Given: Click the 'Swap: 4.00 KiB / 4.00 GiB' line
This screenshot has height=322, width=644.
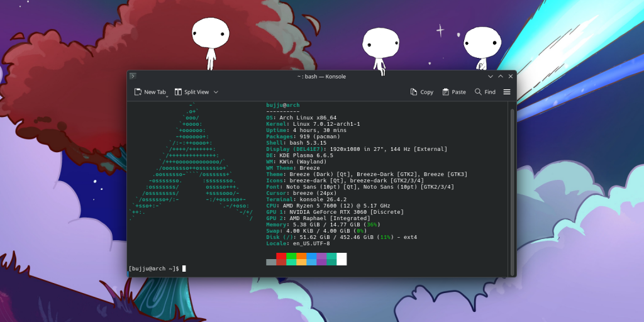Looking at the screenshot, I should coord(316,231).
